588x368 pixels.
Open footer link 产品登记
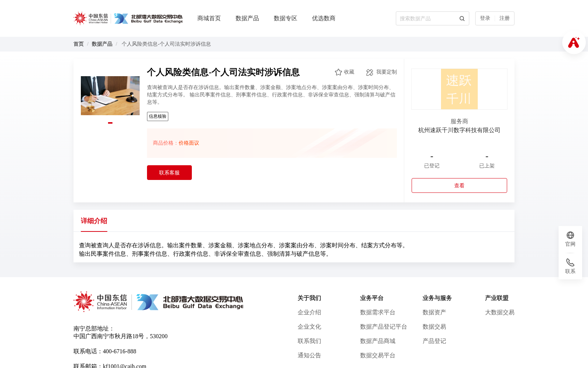434,341
